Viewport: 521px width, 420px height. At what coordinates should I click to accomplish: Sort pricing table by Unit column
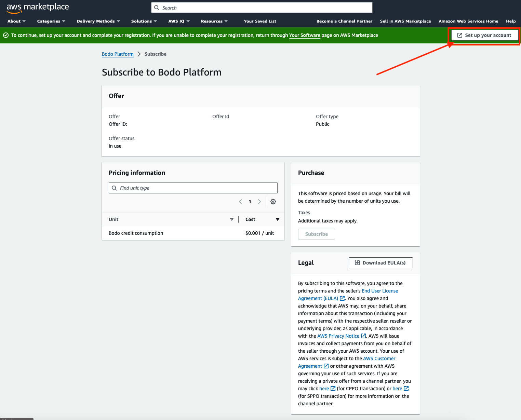coord(231,219)
